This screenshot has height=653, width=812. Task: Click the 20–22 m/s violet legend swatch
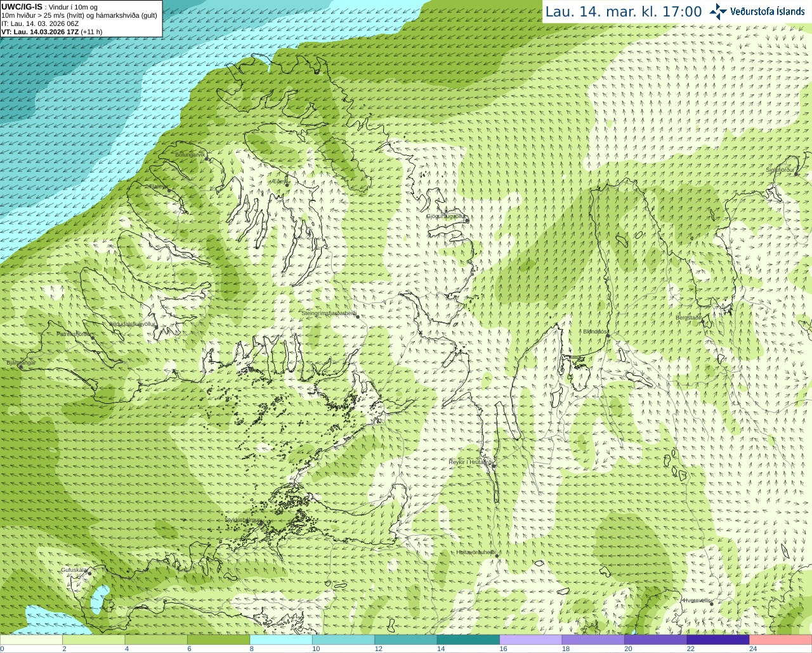pos(656,640)
